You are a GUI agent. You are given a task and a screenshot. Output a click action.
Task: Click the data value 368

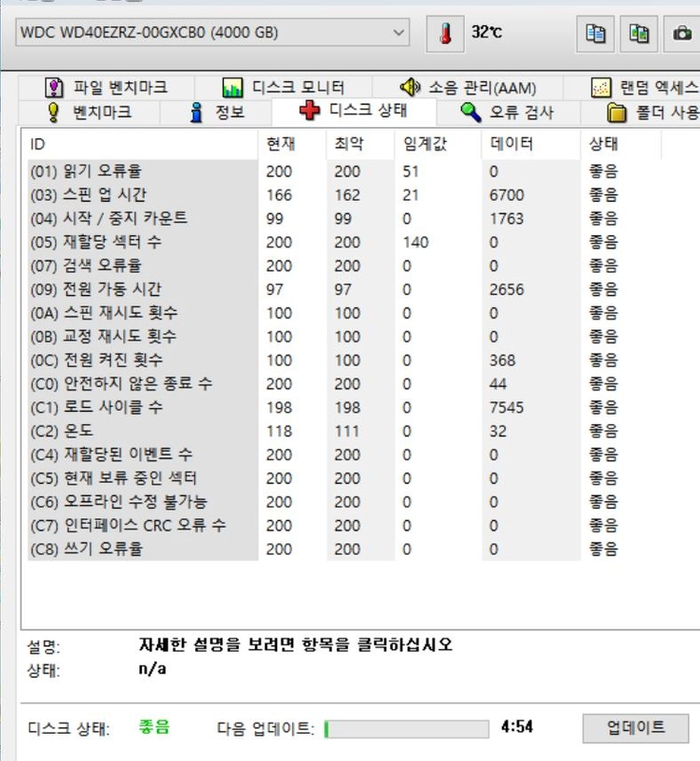[502, 360]
